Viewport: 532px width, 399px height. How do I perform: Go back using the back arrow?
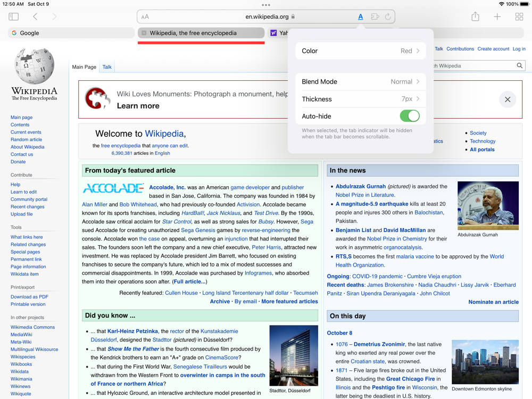pyautogui.click(x=35, y=16)
